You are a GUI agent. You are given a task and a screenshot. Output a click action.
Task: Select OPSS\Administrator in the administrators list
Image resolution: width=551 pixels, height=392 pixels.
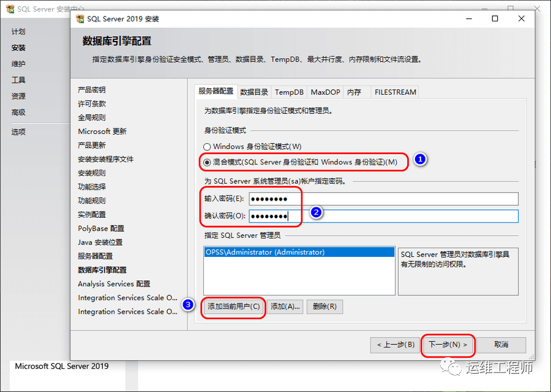tap(299, 252)
